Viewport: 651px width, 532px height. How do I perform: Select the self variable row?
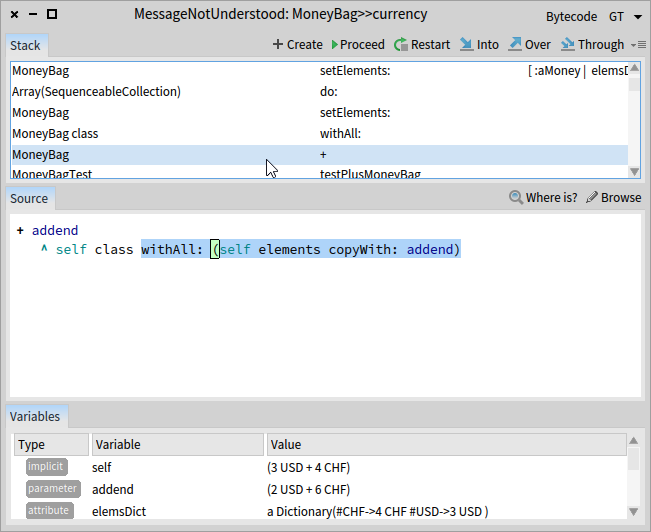tap(319, 468)
